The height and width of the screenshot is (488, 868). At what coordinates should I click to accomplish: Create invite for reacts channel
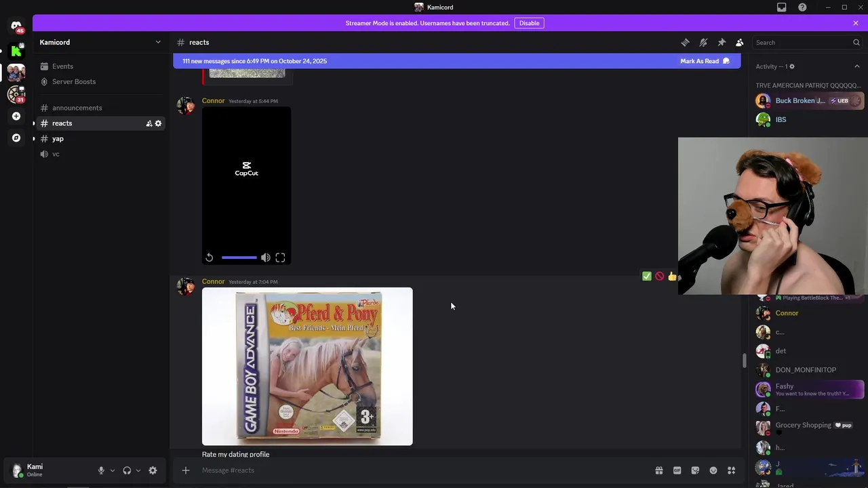pos(149,123)
